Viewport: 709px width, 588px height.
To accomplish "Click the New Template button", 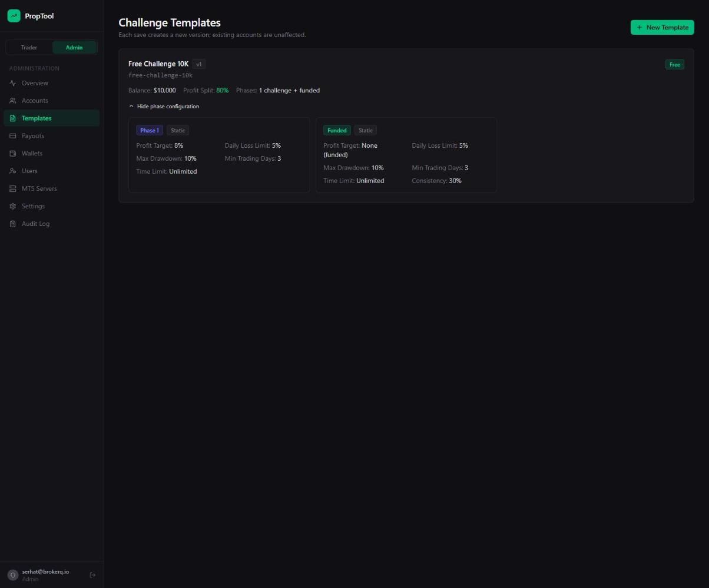I will (662, 27).
